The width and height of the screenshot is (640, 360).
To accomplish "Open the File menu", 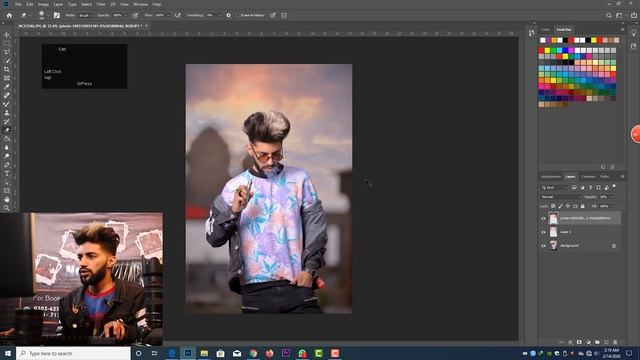I will pos(18,4).
